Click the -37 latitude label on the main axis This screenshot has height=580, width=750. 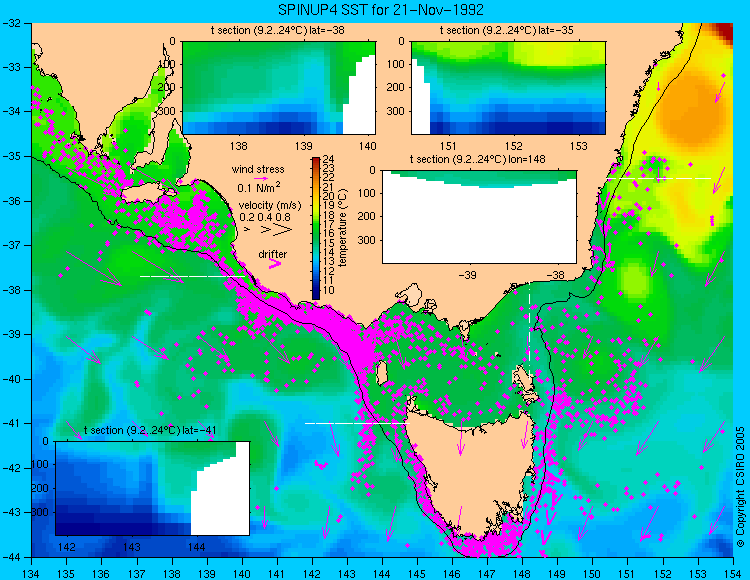[11, 245]
